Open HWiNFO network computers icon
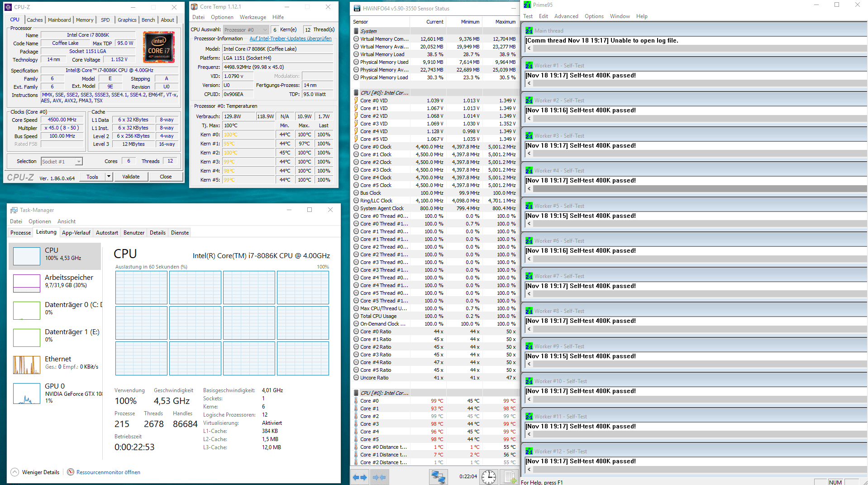The height and width of the screenshot is (485, 868). click(x=438, y=477)
